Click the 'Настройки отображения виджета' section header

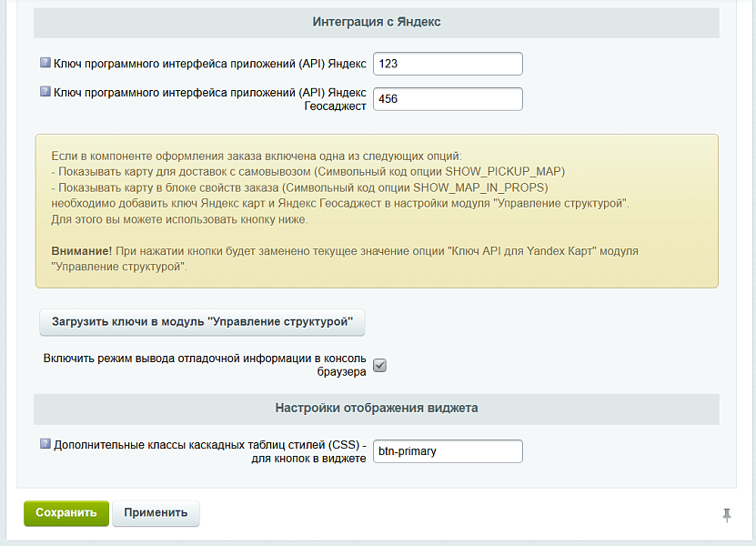377,409
